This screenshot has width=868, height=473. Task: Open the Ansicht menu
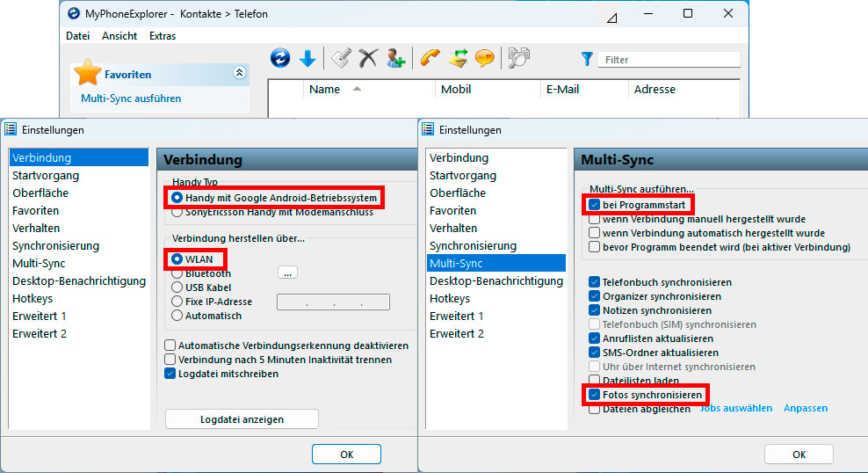[x=119, y=36]
